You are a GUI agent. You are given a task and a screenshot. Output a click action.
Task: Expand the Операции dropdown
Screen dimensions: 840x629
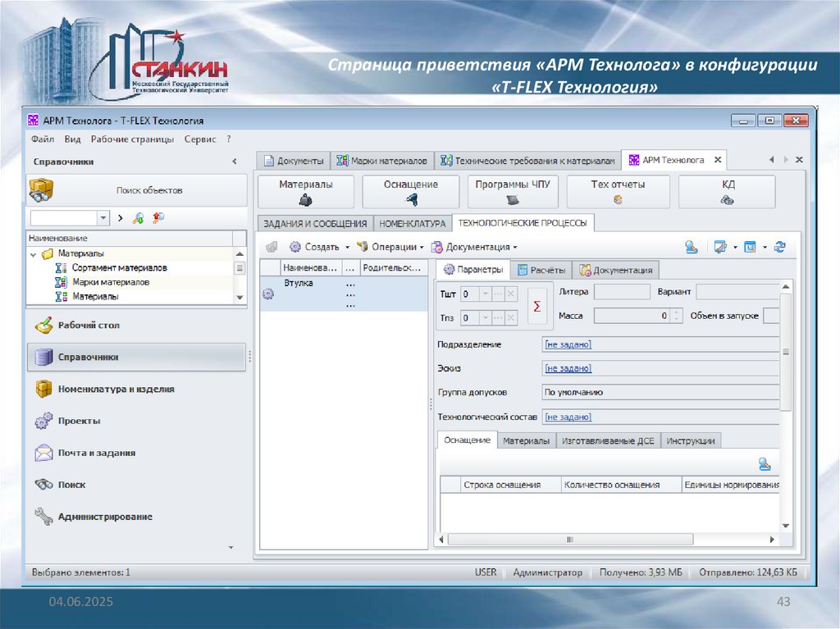click(422, 247)
